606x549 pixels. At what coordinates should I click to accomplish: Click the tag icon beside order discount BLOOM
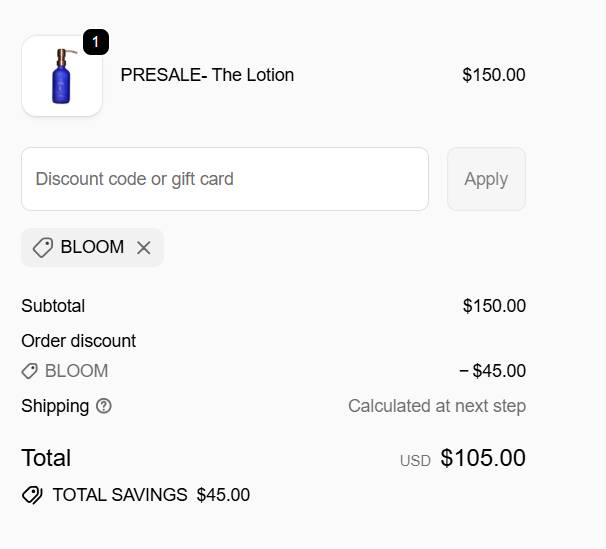coord(30,371)
